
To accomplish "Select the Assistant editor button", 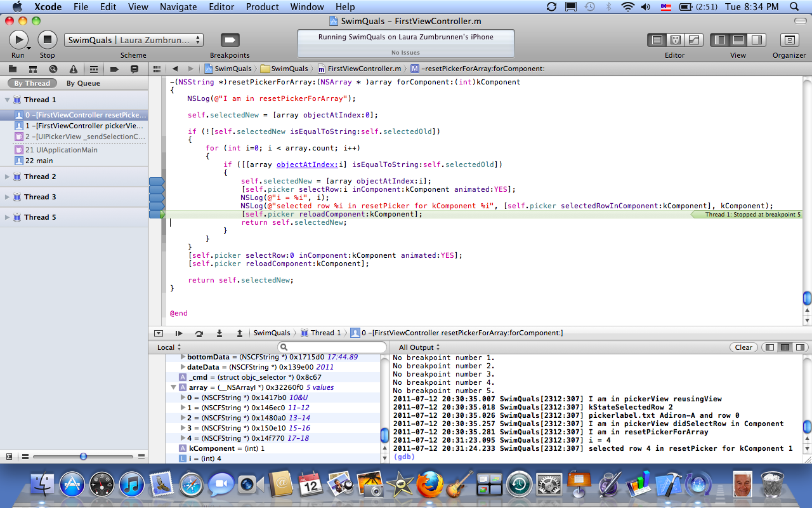I will tap(676, 40).
